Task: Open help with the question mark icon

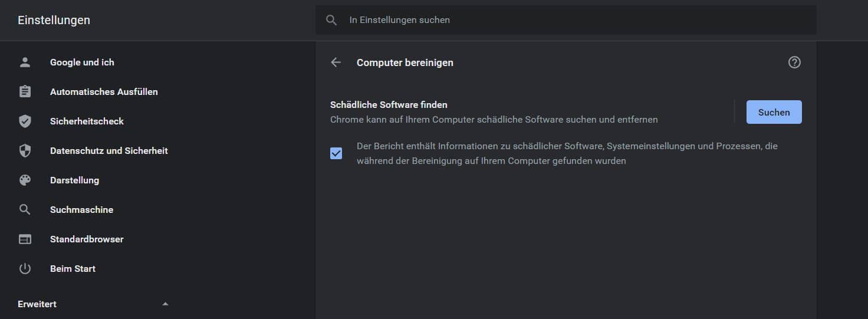Action: [794, 63]
